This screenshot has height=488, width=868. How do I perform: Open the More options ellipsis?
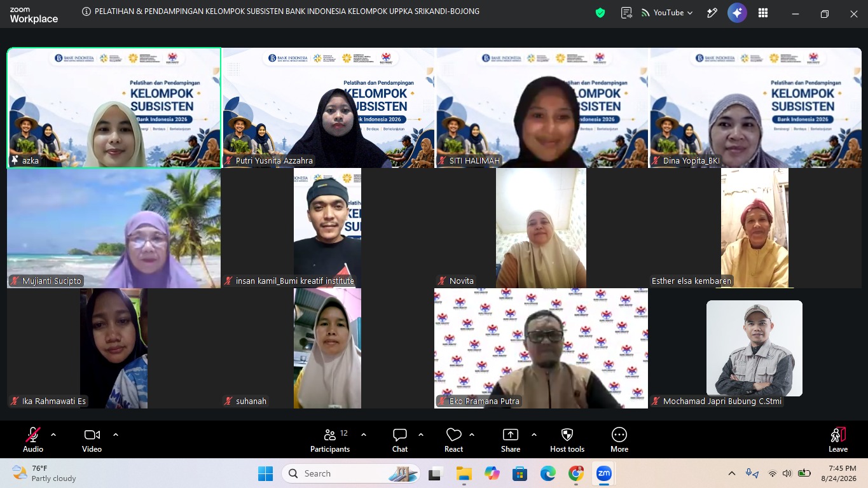click(x=619, y=440)
